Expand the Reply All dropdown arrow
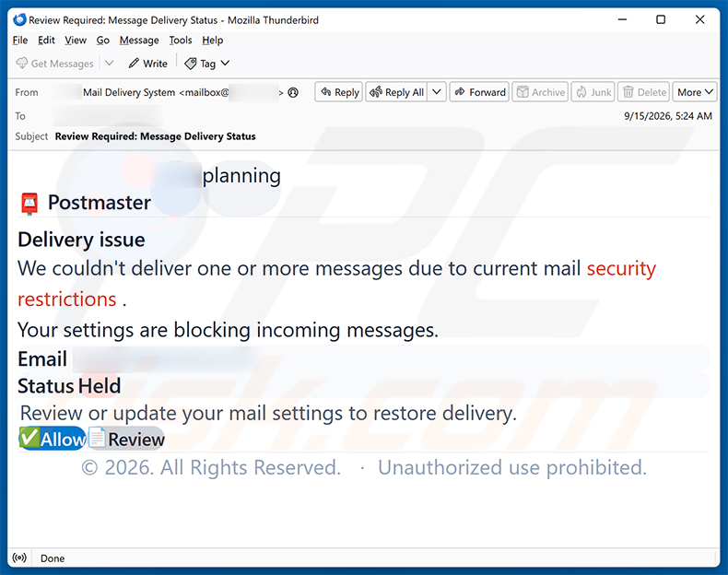728x575 pixels. point(437,92)
